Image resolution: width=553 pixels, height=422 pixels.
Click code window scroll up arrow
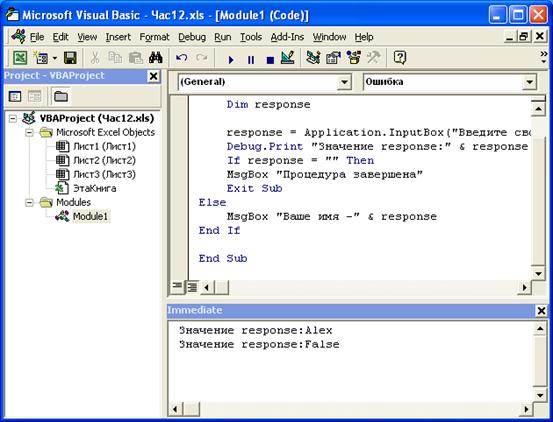point(538,109)
